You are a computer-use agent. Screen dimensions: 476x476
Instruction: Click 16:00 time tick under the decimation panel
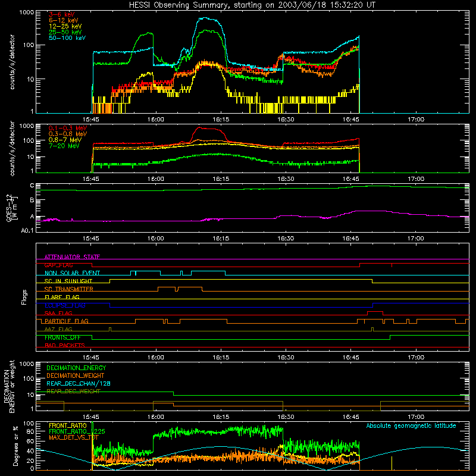click(x=156, y=417)
